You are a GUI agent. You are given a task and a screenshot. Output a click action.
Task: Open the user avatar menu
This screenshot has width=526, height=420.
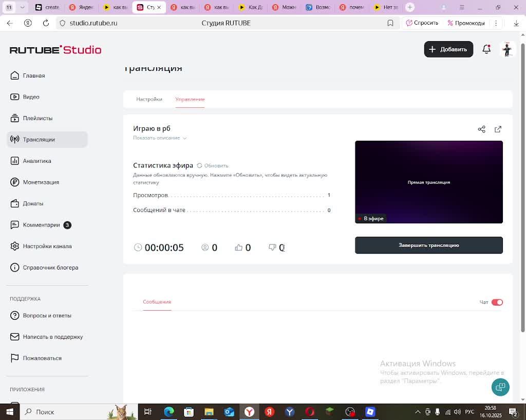point(507,49)
